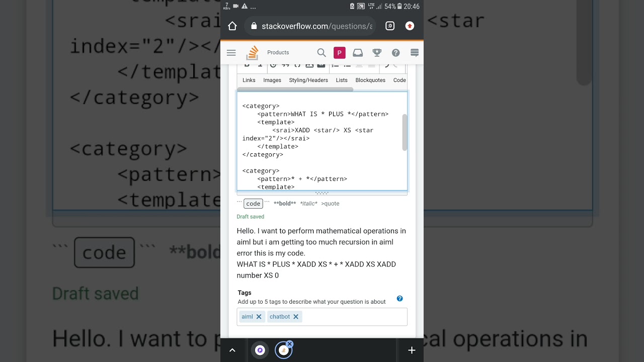Click preview text 'WHAT IS * PLUS * XADD'
644x362 pixels.
tap(276, 264)
